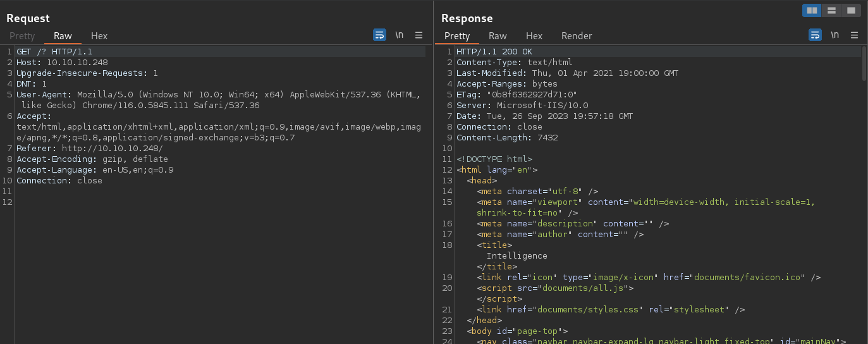The height and width of the screenshot is (344, 868).
Task: Switch Request view to Hex tab
Action: (99, 36)
